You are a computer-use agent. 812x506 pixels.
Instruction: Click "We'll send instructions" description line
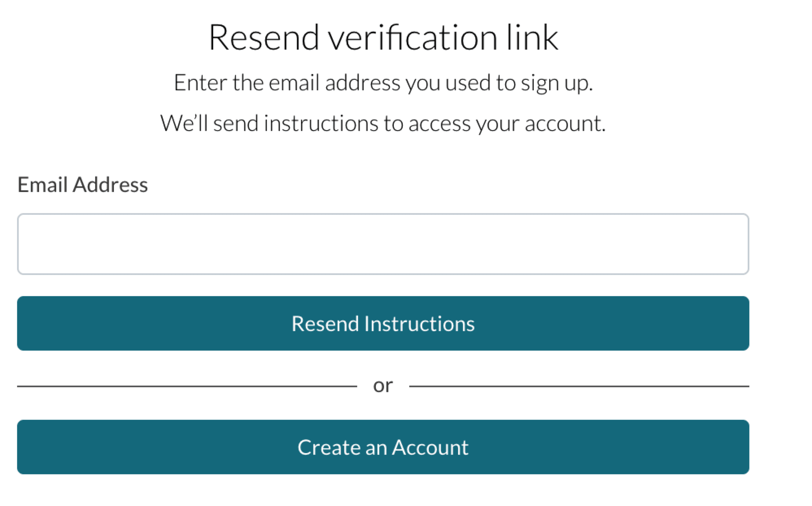click(382, 123)
